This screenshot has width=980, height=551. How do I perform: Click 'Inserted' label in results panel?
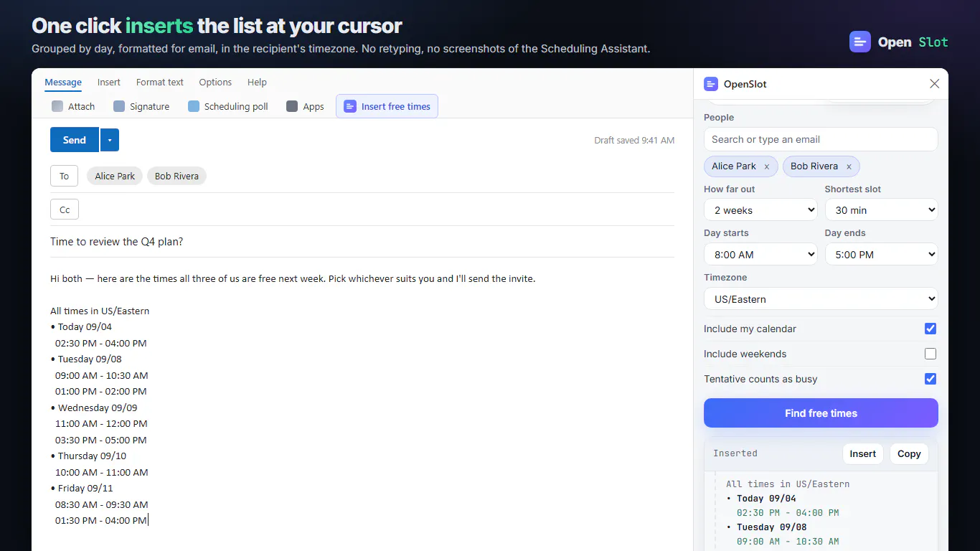coord(735,453)
